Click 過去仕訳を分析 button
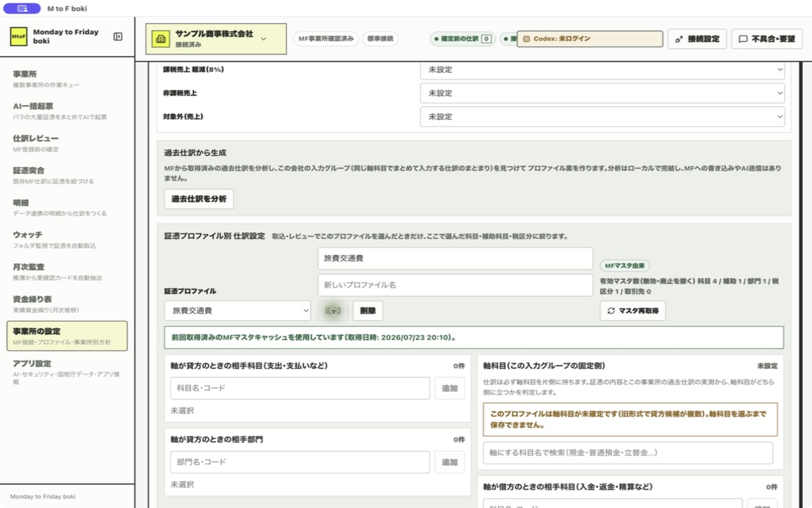812x508 pixels. [199, 199]
